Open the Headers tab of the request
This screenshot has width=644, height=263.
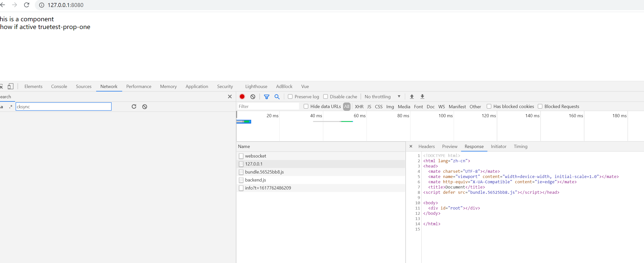[x=426, y=146]
